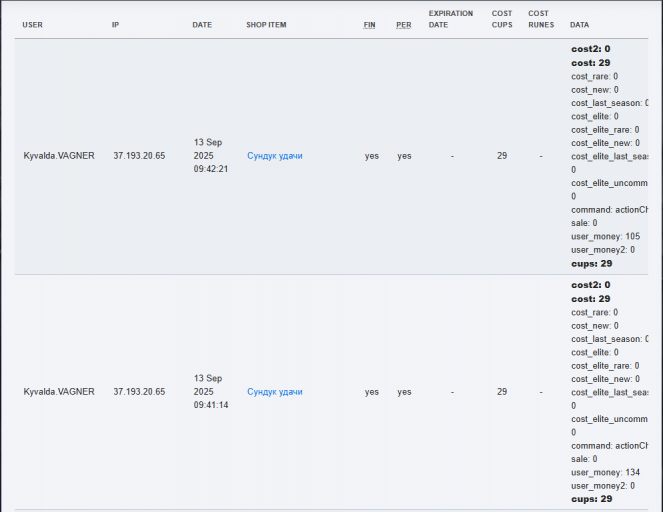The height and width of the screenshot is (512, 663).
Task: Click the IP column header
Action: coord(115,25)
